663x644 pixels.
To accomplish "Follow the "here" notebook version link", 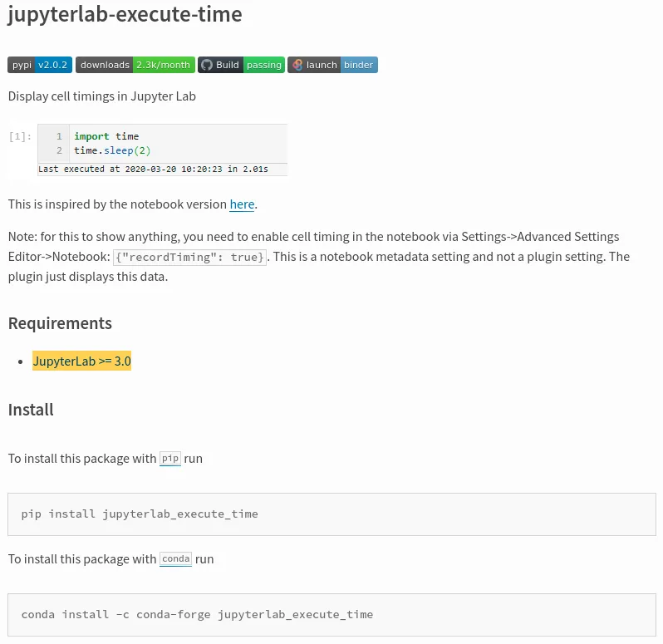I will coord(242,204).
